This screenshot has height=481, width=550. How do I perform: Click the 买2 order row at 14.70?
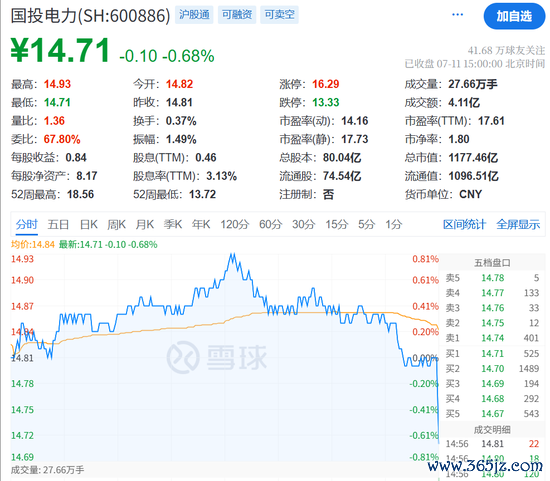tap(492, 369)
